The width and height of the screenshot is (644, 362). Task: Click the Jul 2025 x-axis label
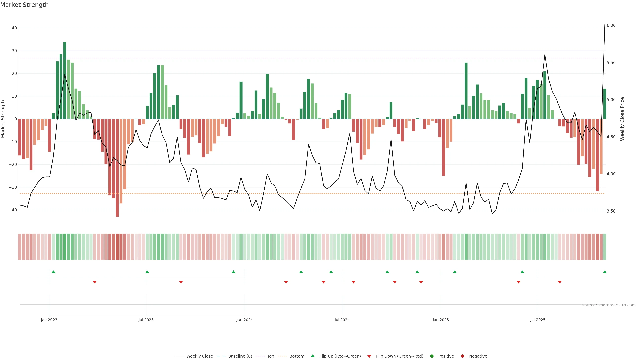coord(538,320)
